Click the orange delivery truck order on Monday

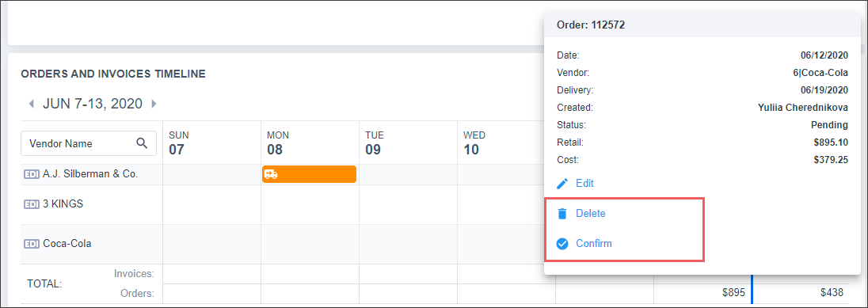pos(309,174)
